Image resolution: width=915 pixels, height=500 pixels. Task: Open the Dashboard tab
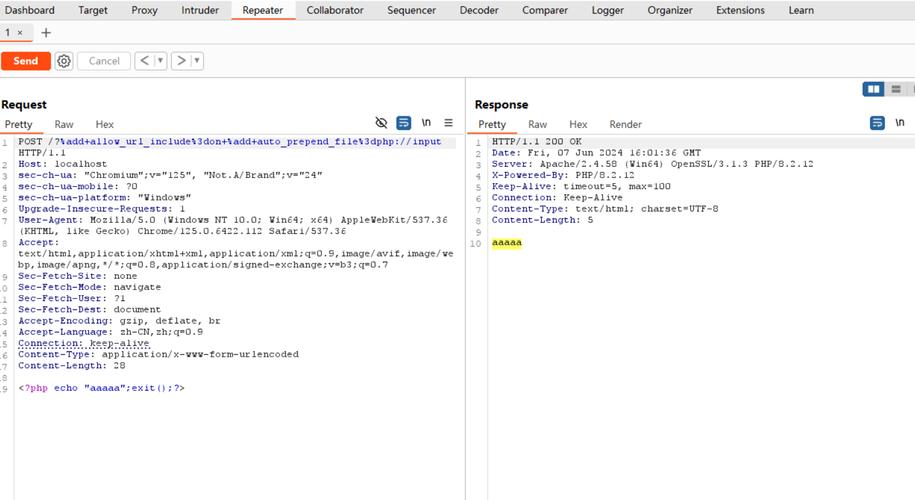coord(29,10)
